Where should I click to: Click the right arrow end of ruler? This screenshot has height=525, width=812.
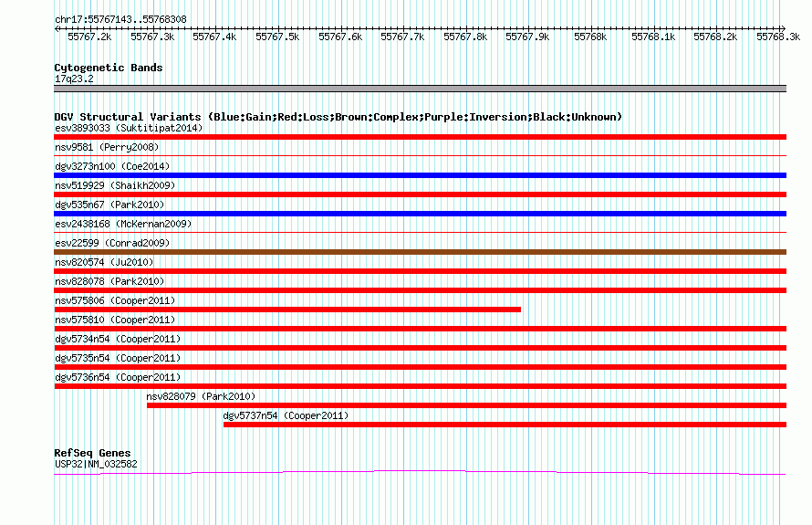click(x=783, y=28)
